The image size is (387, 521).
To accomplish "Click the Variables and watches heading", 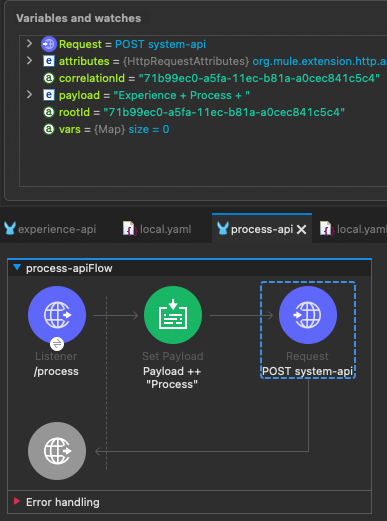I will point(79,18).
